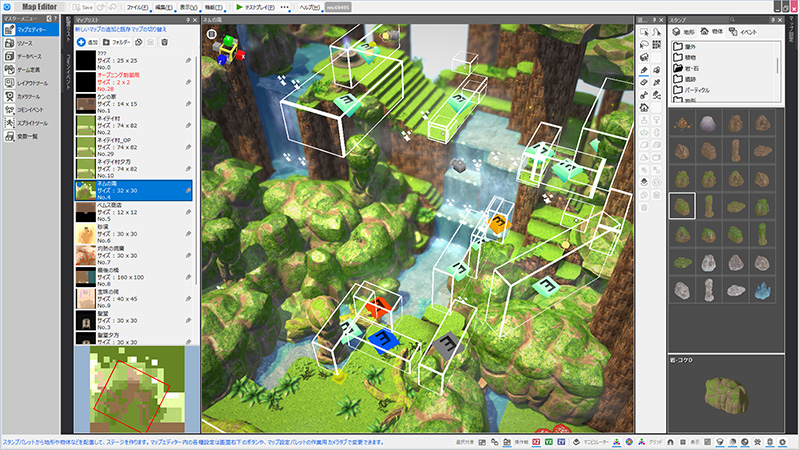This screenshot has width=800, height=450.
Task: Toggle the YX operation axis button
Action: pyautogui.click(x=549, y=441)
